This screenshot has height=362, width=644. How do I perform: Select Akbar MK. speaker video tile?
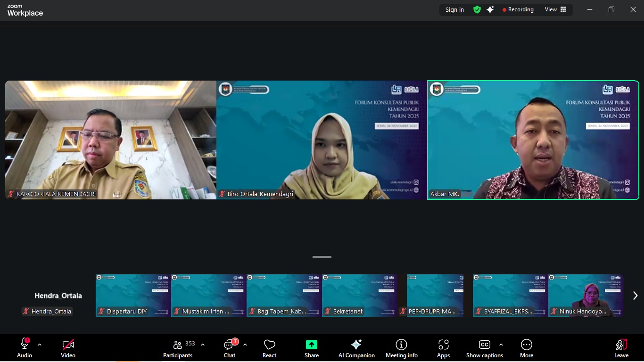coord(533,140)
